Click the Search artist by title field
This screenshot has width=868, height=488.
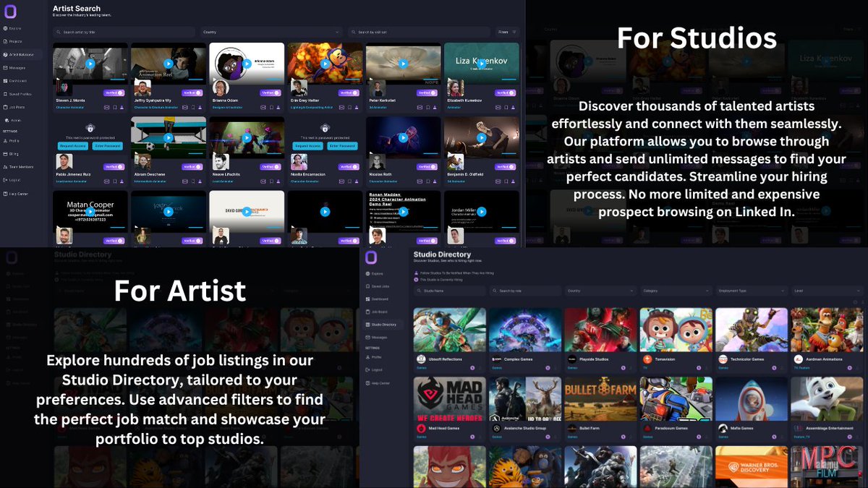[124, 32]
